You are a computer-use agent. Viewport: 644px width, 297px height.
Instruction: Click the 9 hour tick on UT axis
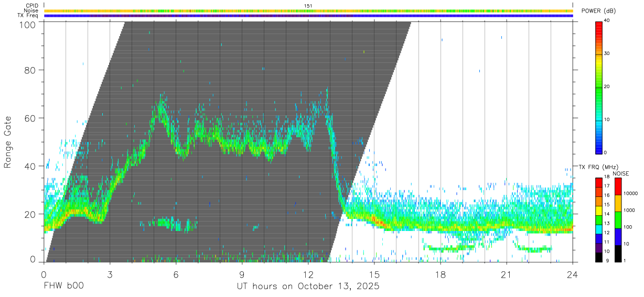(x=242, y=274)
